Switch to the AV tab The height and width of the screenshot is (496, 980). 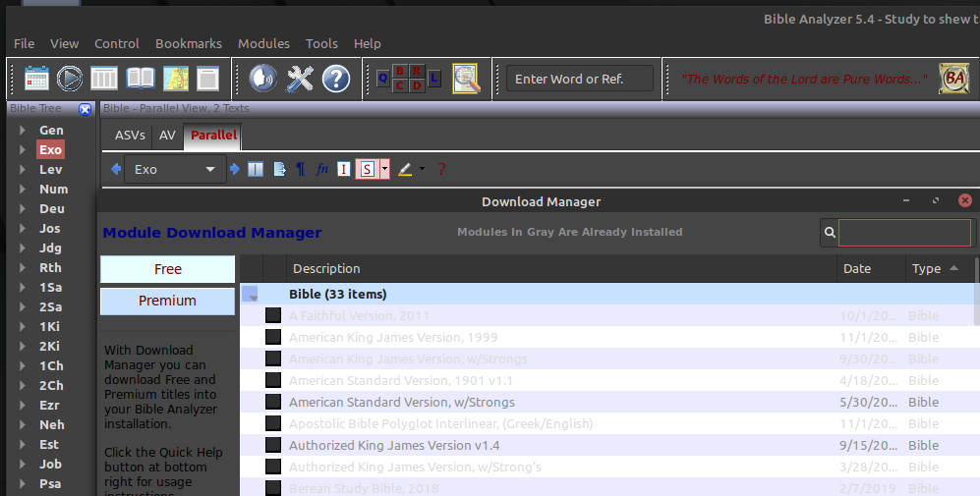[167, 135]
